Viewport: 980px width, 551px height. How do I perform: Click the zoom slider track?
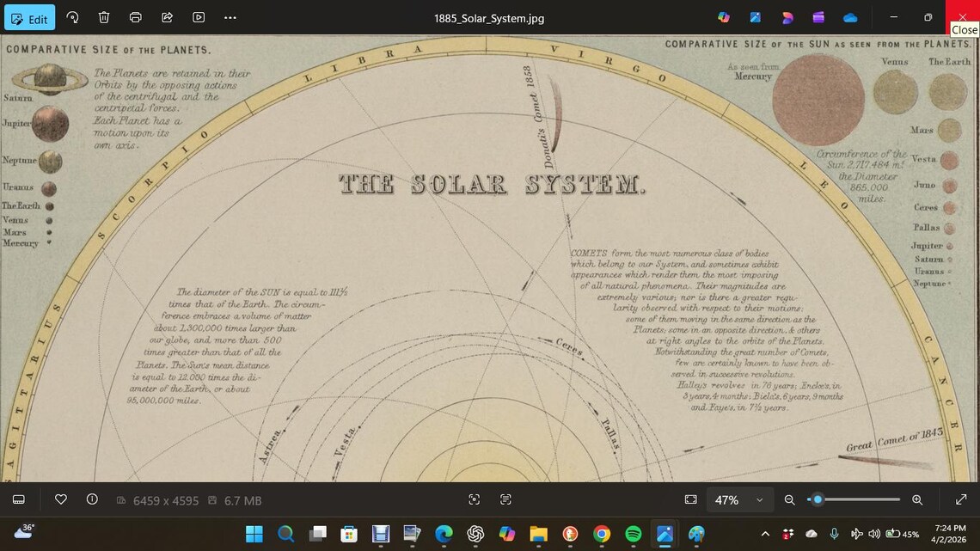coord(854,499)
